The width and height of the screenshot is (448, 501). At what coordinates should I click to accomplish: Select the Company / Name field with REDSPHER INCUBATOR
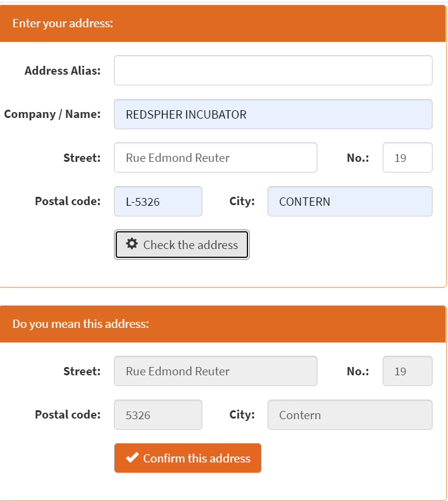coord(273,114)
